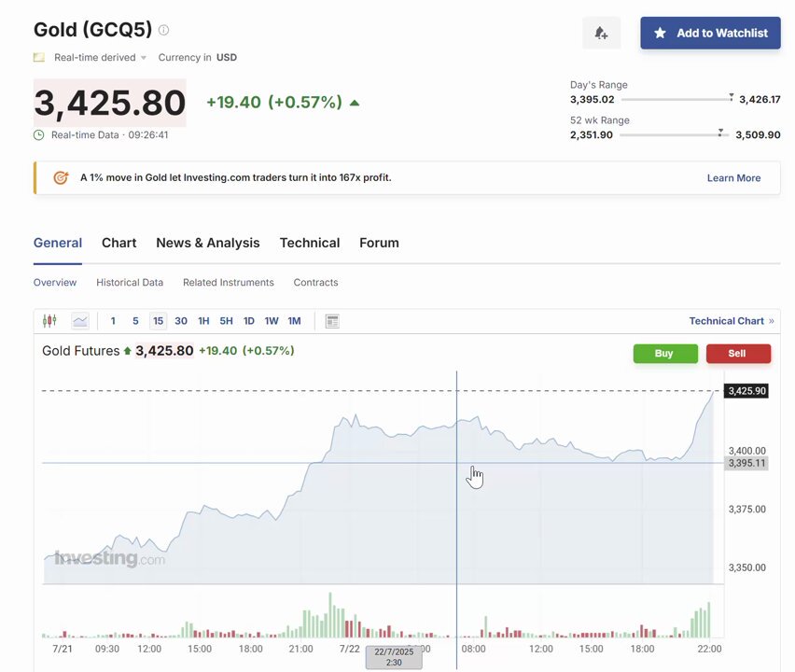Viewport: 795px width, 672px height.
Task: Click the flag icon beside Real-time derived
Action: [39, 57]
